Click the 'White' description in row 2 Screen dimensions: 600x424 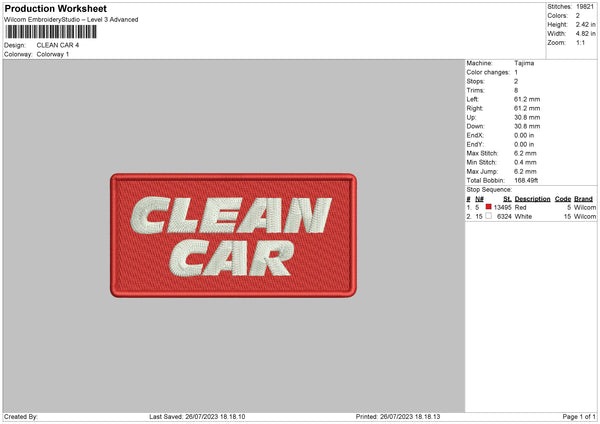(523, 217)
